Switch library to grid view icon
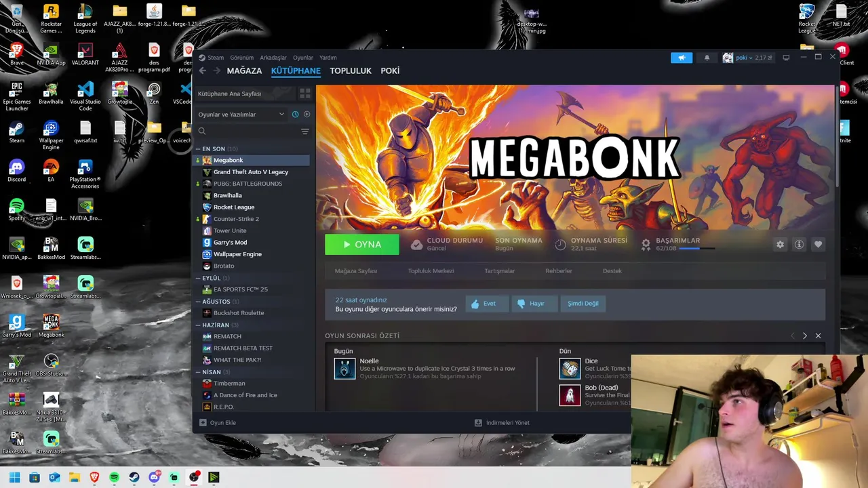The width and height of the screenshot is (868, 488). (x=305, y=94)
